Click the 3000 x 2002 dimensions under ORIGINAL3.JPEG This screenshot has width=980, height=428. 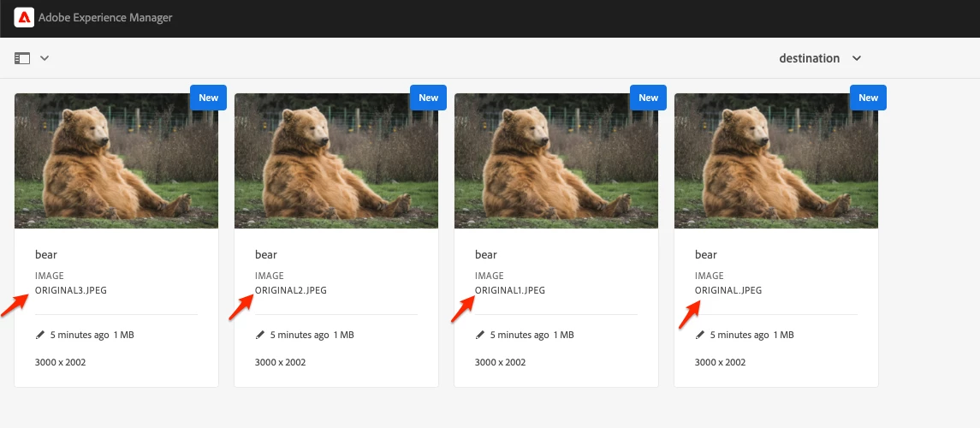[x=61, y=362]
